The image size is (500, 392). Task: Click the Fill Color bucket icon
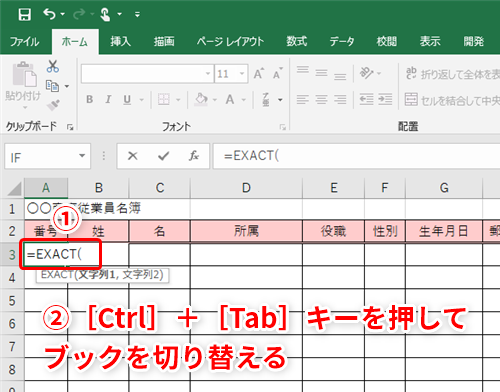pos(201,99)
